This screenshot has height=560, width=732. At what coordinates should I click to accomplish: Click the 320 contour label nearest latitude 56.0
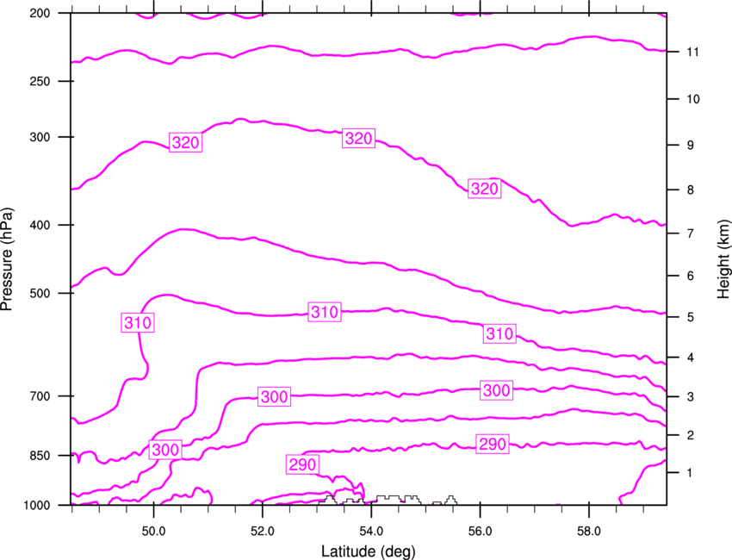tap(485, 189)
